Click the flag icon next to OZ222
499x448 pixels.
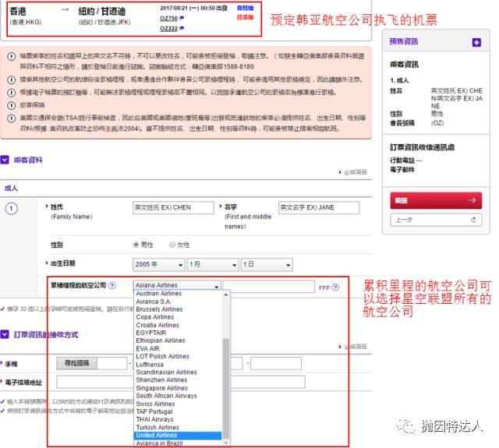coord(182,28)
